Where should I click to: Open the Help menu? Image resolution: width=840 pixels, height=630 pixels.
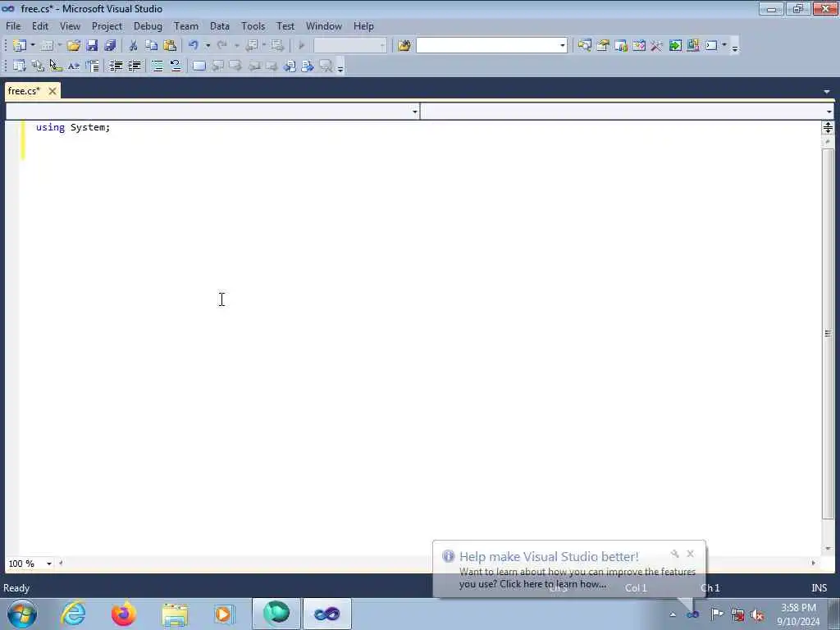363,25
